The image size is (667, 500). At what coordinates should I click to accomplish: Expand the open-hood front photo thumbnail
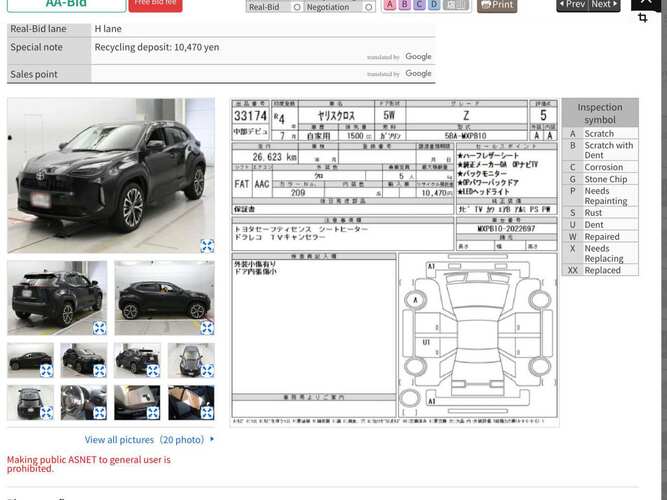[x=207, y=371]
